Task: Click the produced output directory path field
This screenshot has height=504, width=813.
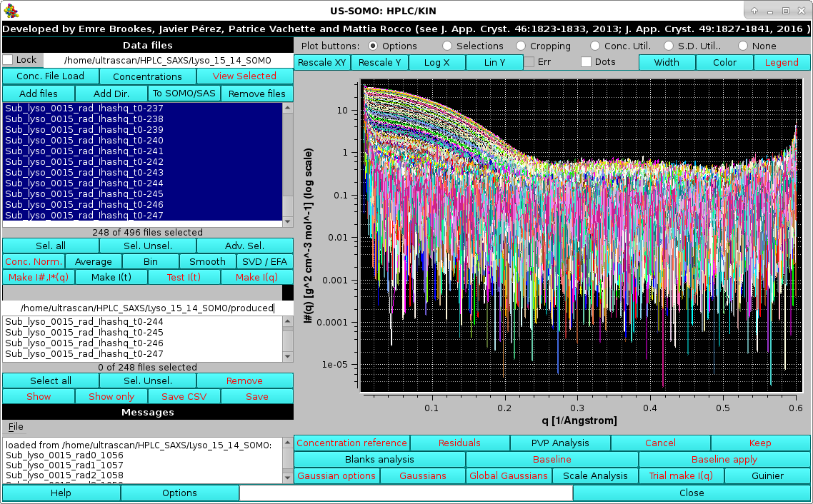Action: click(143, 308)
